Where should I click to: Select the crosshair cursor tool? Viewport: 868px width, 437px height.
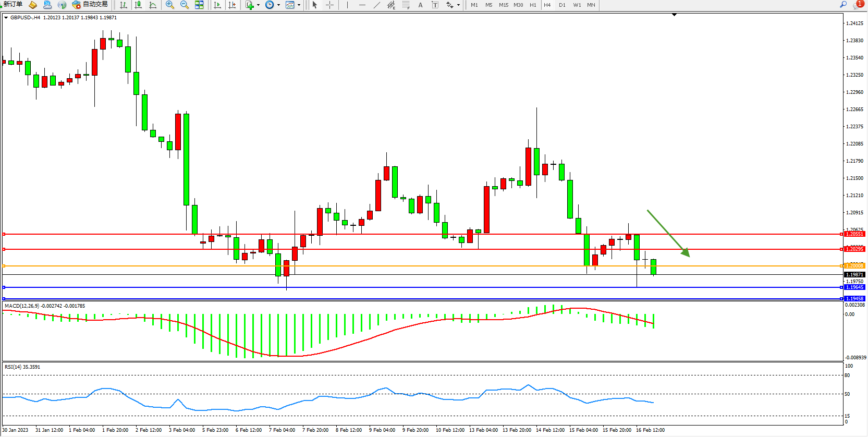point(329,5)
